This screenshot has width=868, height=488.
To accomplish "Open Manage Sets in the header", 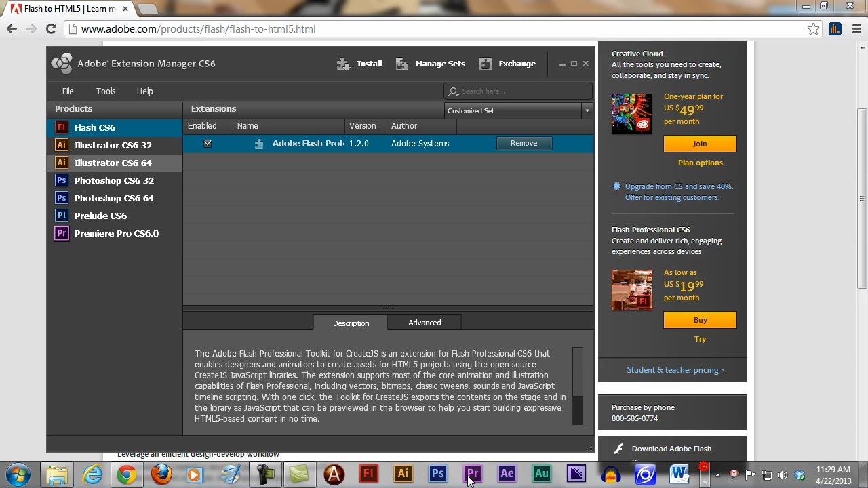I will pos(431,64).
